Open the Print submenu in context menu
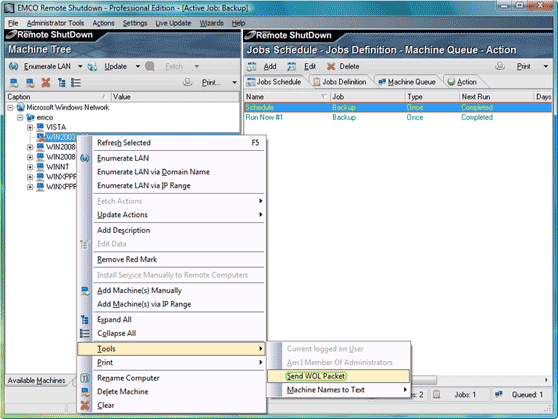This screenshot has height=419, width=558. click(171, 362)
